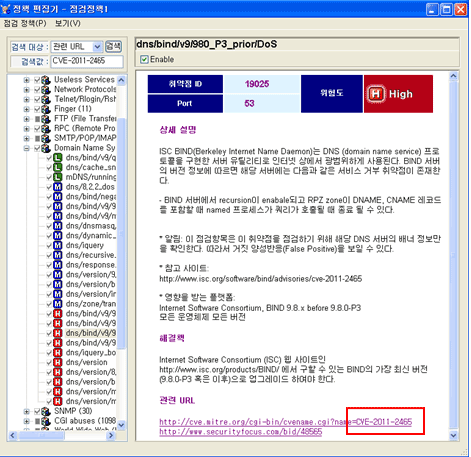The image size is (471, 457).
Task: Click medium-risk icon beside dns/dnsmasq item
Action: [58, 226]
